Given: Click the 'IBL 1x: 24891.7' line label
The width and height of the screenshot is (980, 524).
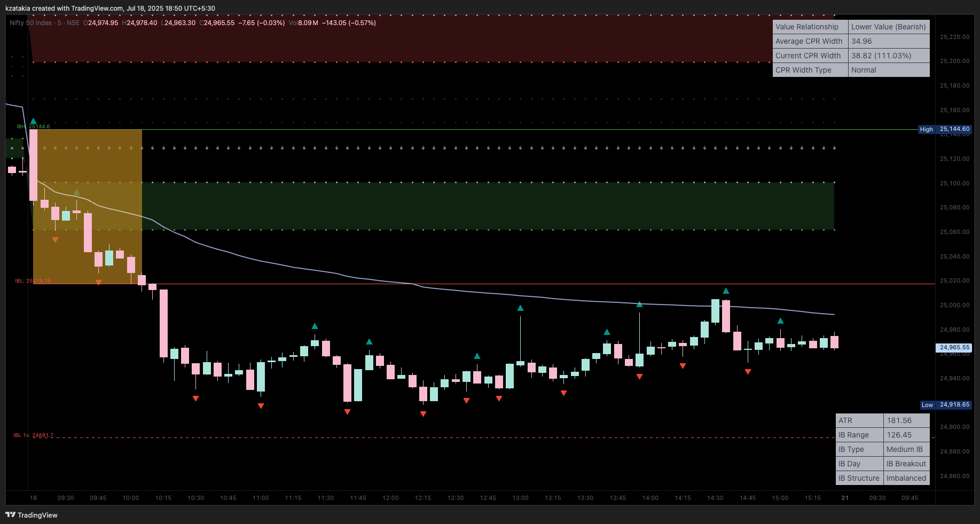Looking at the screenshot, I should point(33,435).
